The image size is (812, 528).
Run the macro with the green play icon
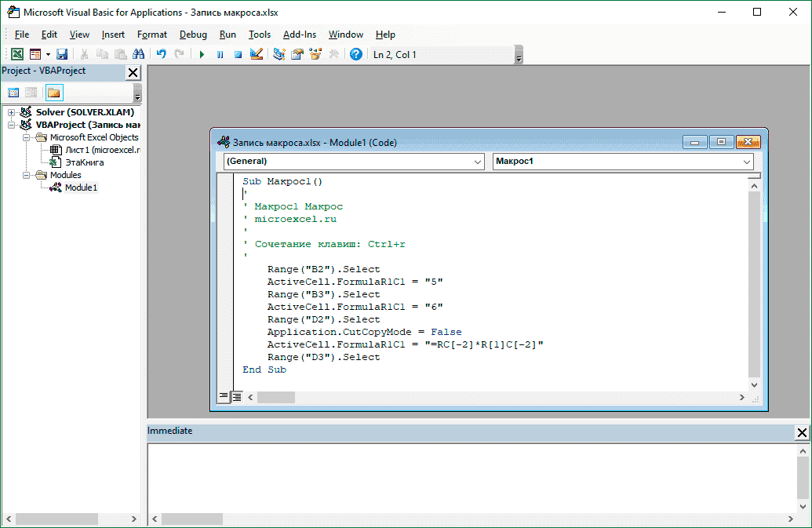202,55
